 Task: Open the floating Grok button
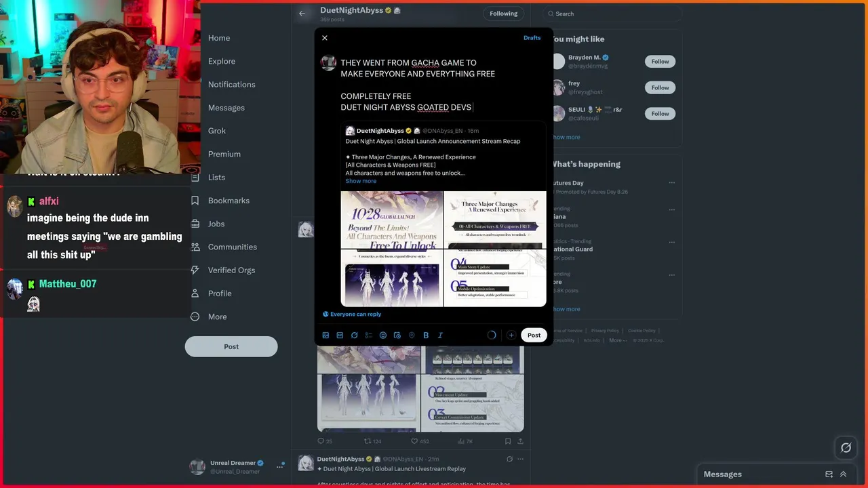click(x=846, y=447)
